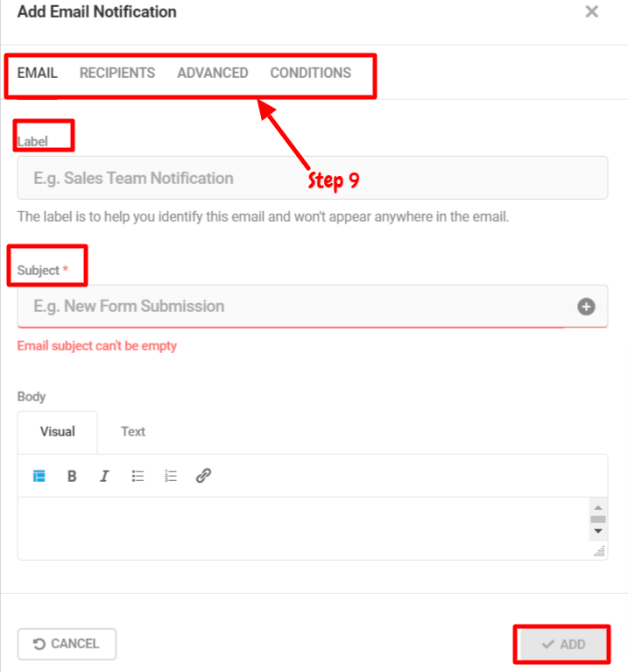The height and width of the screenshot is (672, 628).
Task: Click the CANCEL button
Action: tap(67, 644)
